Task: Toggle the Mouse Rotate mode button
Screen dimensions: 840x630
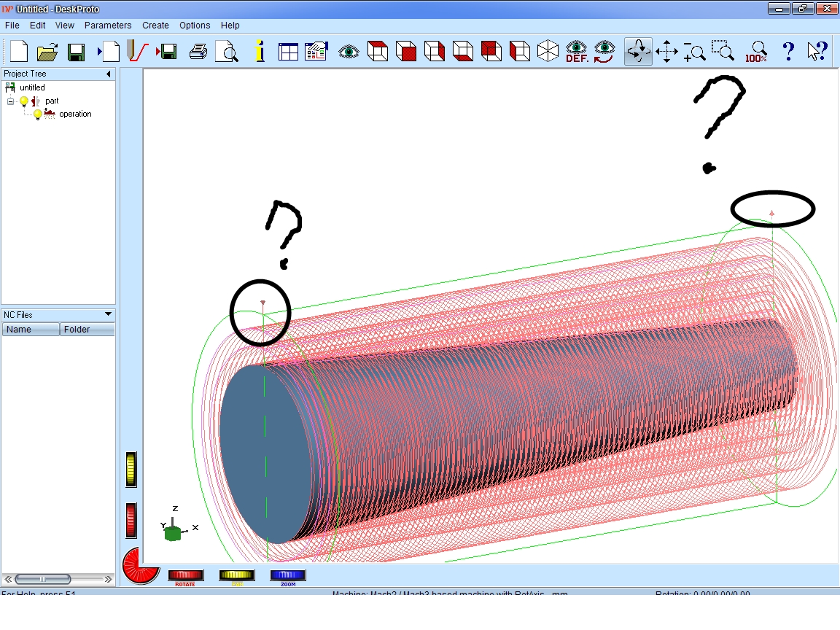Action: pos(638,52)
